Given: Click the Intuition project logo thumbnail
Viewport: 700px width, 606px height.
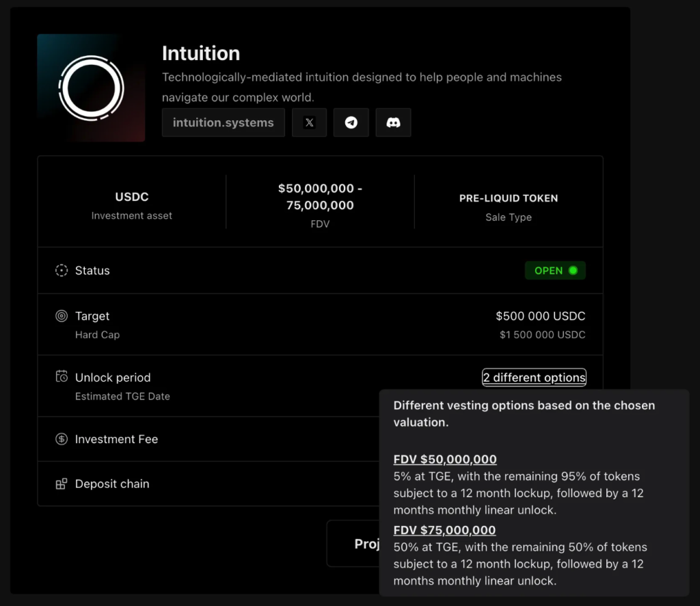Looking at the screenshot, I should click(x=91, y=88).
